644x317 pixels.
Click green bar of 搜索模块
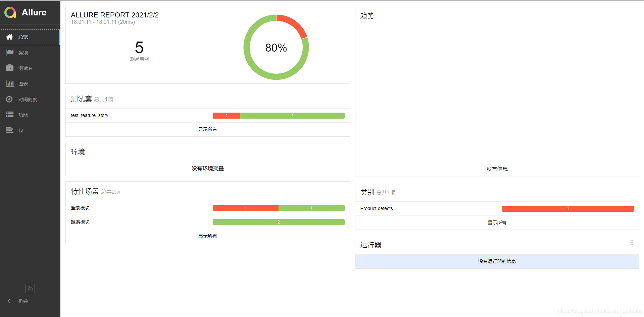point(279,222)
